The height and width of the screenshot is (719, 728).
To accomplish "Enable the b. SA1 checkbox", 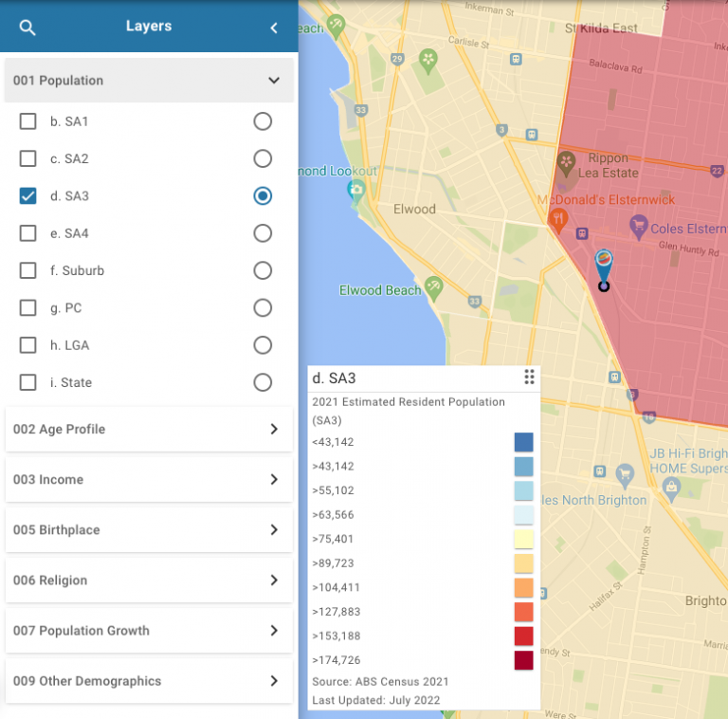I will (28, 121).
